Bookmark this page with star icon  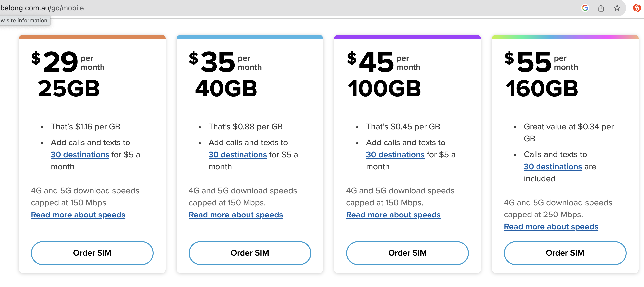pyautogui.click(x=617, y=8)
